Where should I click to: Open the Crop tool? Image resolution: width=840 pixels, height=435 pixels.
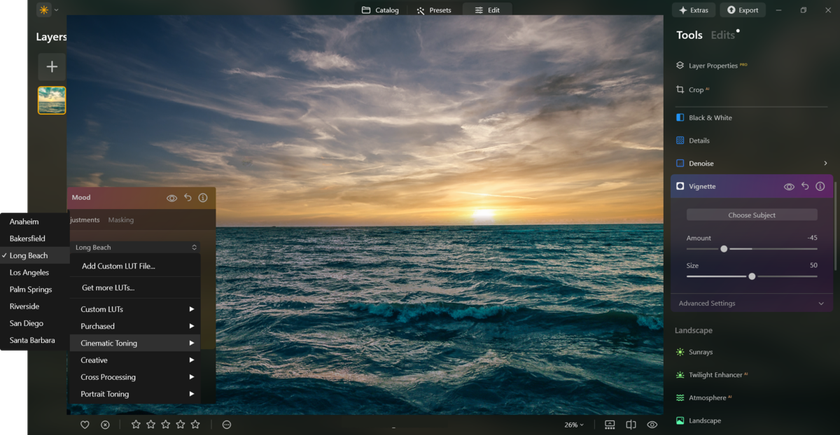coord(692,89)
